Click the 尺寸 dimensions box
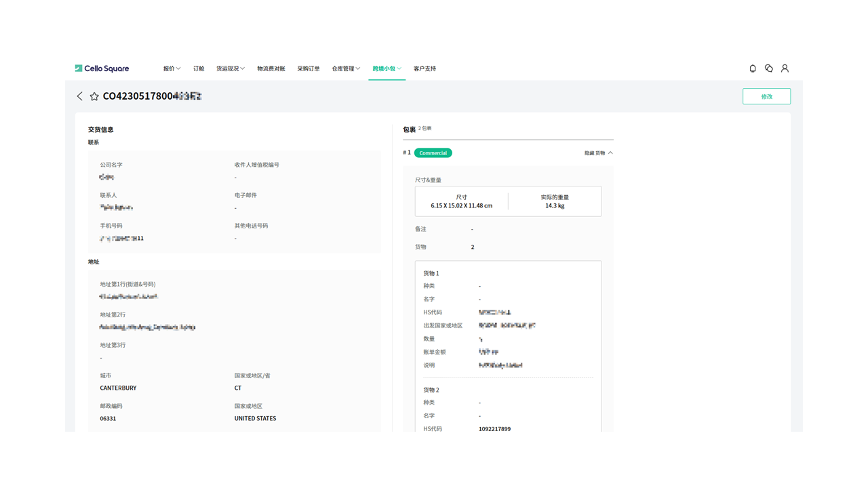868x488 pixels. pos(461,201)
